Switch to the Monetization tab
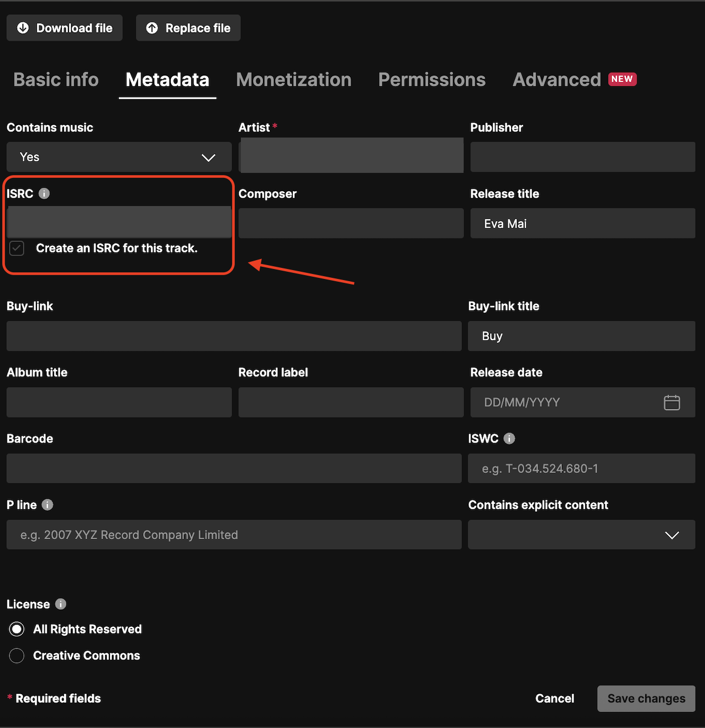Image resolution: width=705 pixels, height=728 pixels. pyautogui.click(x=293, y=80)
